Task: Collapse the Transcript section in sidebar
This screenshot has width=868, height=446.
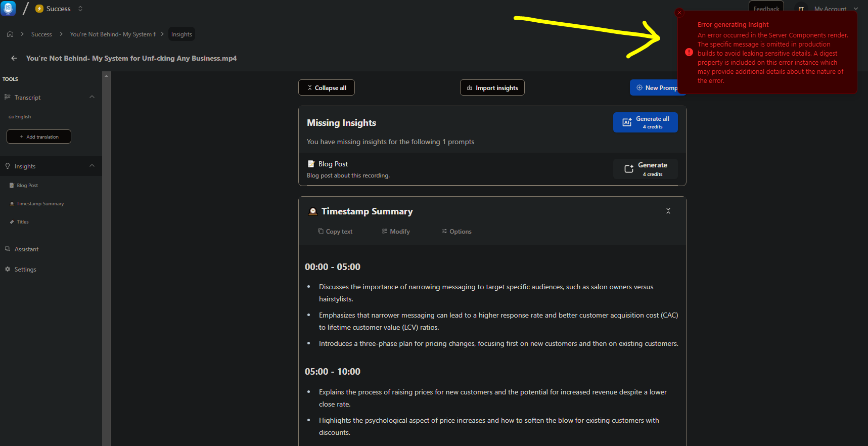Action: 92,97
